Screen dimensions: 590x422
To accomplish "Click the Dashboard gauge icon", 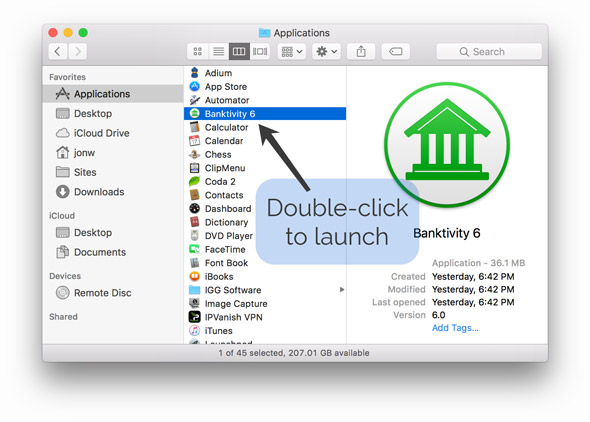I will pyautogui.click(x=195, y=208).
